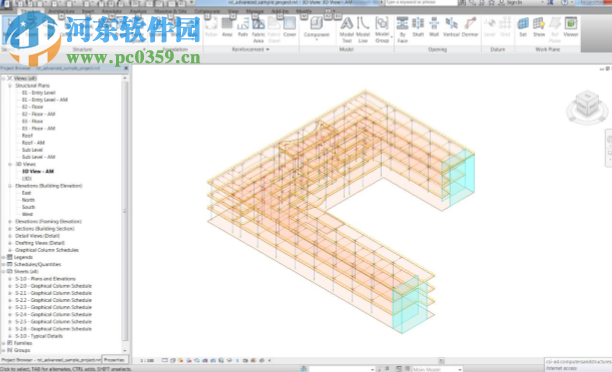This screenshot has width=612, height=372.
Task: Open Roof - AM structural plan
Action: click(33, 143)
